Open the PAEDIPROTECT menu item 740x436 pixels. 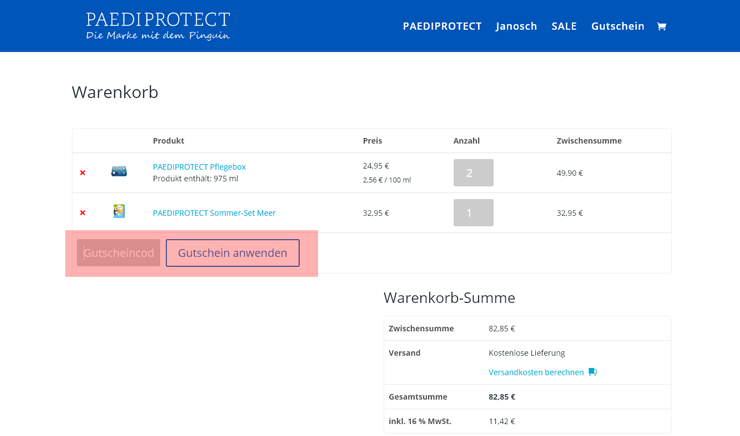point(442,26)
